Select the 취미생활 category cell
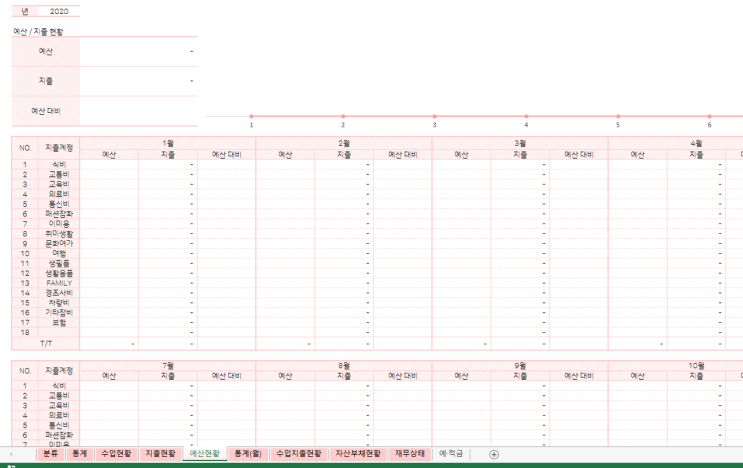 [59, 234]
